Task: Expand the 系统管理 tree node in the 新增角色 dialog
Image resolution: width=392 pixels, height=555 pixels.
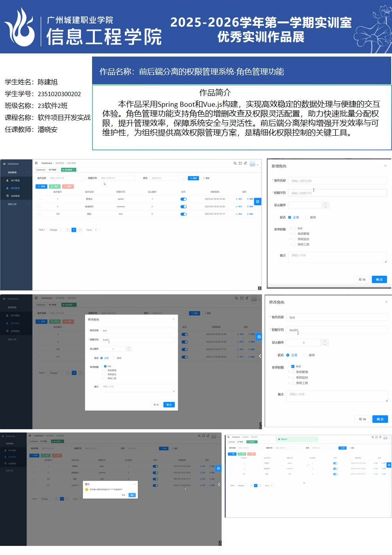Action: (x=291, y=234)
